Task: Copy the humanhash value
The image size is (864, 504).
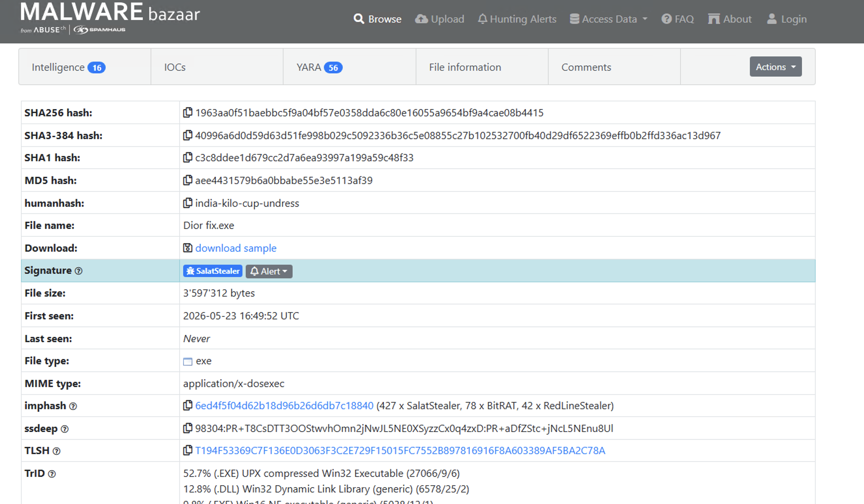Action: pyautogui.click(x=188, y=203)
